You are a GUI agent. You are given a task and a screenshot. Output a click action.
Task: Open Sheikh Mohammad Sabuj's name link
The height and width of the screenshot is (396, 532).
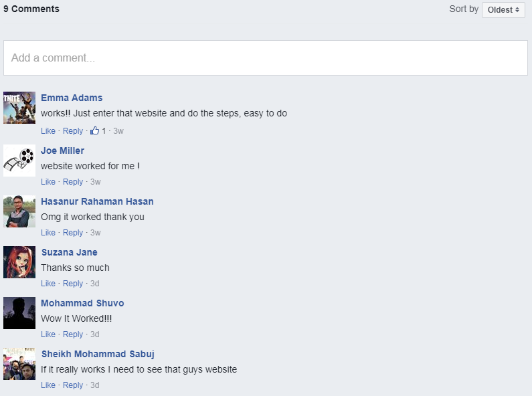(x=98, y=354)
